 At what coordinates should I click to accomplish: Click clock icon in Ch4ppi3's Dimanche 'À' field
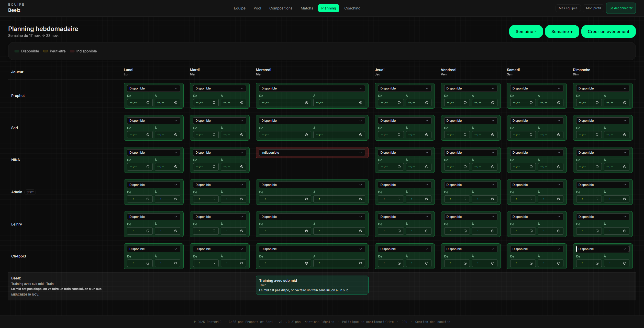[x=625, y=263]
